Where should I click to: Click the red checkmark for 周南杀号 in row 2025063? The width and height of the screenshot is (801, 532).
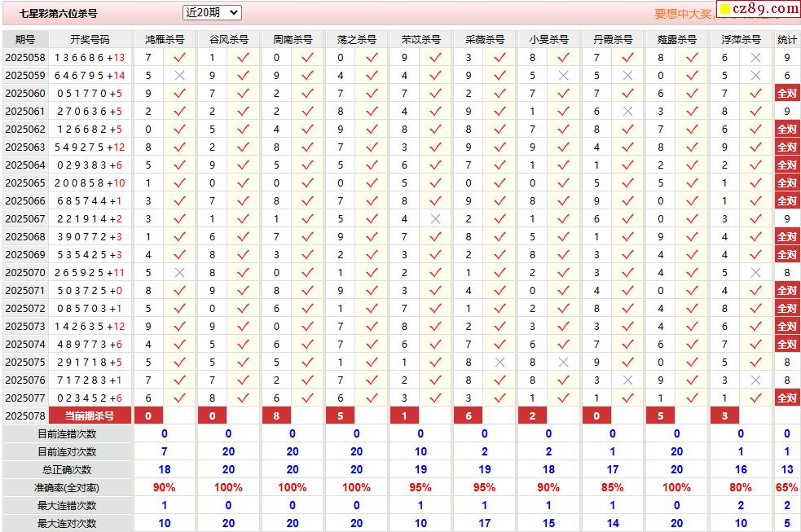click(307, 147)
